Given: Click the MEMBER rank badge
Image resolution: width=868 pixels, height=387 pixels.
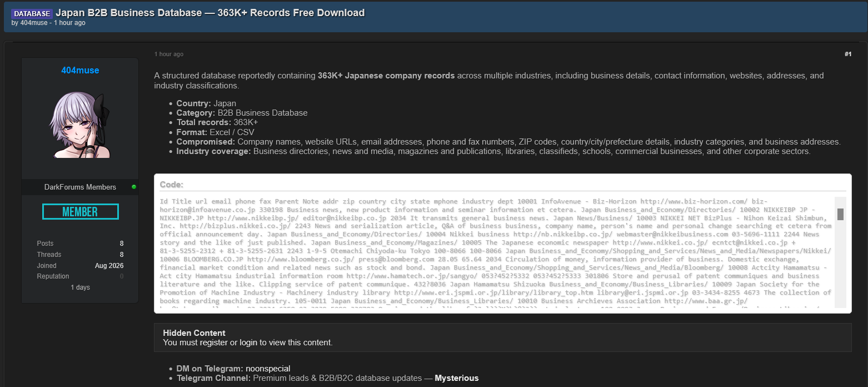Looking at the screenshot, I should coord(80,212).
